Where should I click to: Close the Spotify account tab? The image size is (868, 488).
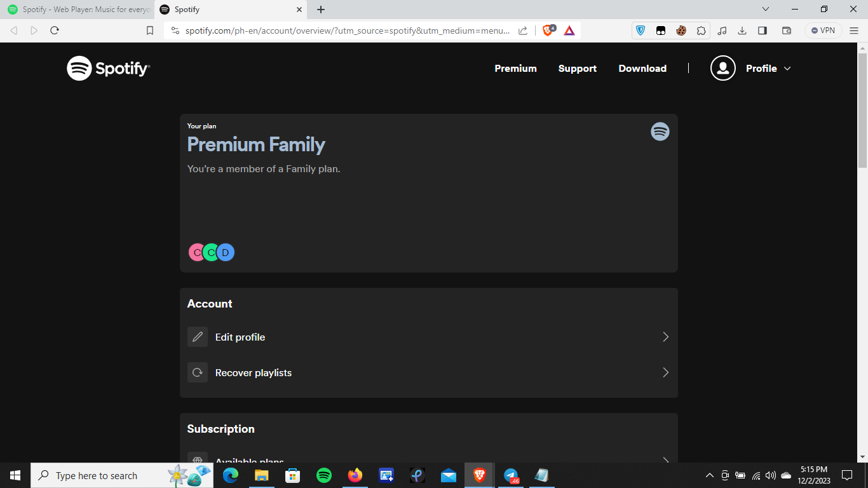click(299, 10)
